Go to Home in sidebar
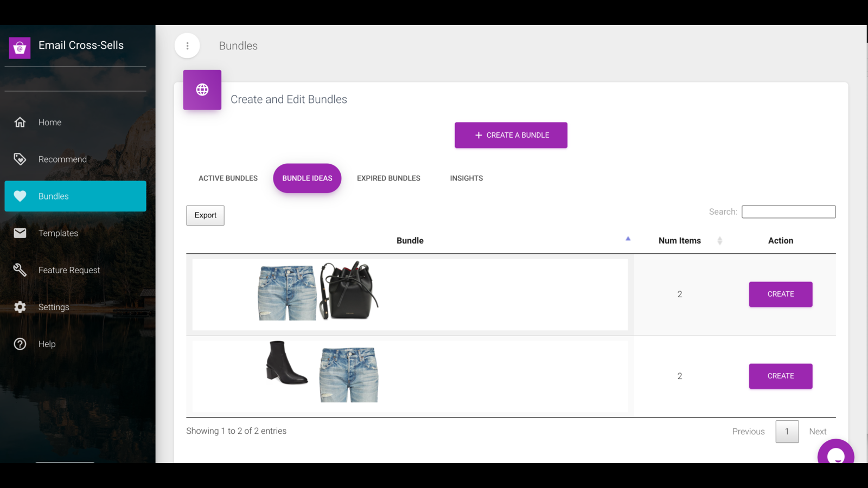The width and height of the screenshot is (868, 488). coord(75,123)
